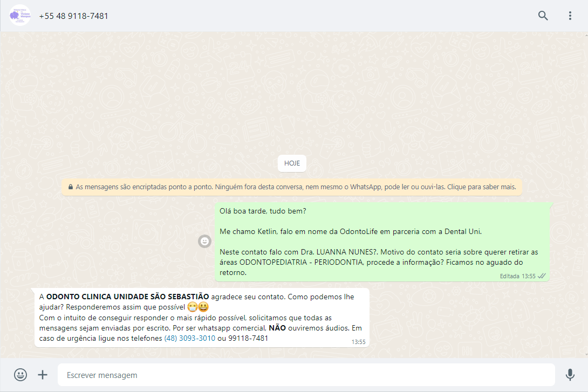This screenshot has width=588, height=392.
Task: Click the number 99118-7481 in the reply
Action: pyautogui.click(x=248, y=339)
